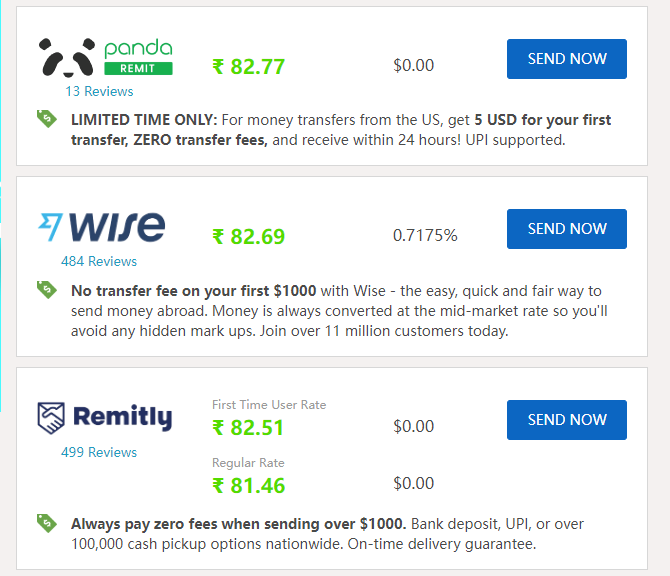Click the Remitly logo
670x576 pixels.
(105, 417)
